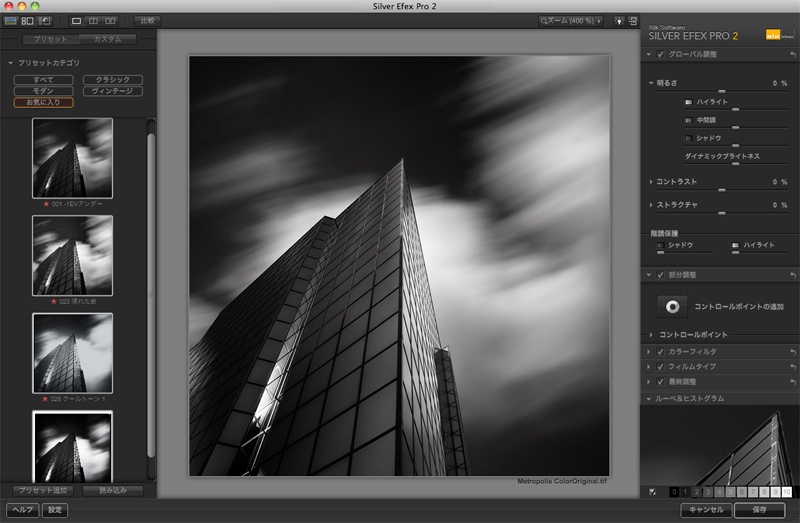Screen dimensions: 800x523
Task: Click the ハイライト brightness icon
Action: click(x=688, y=102)
